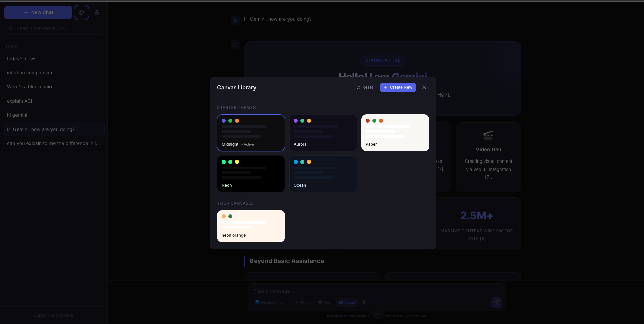Open the Export / Import Data link
Image resolution: width=644 pixels, height=324 pixels.
point(53,315)
